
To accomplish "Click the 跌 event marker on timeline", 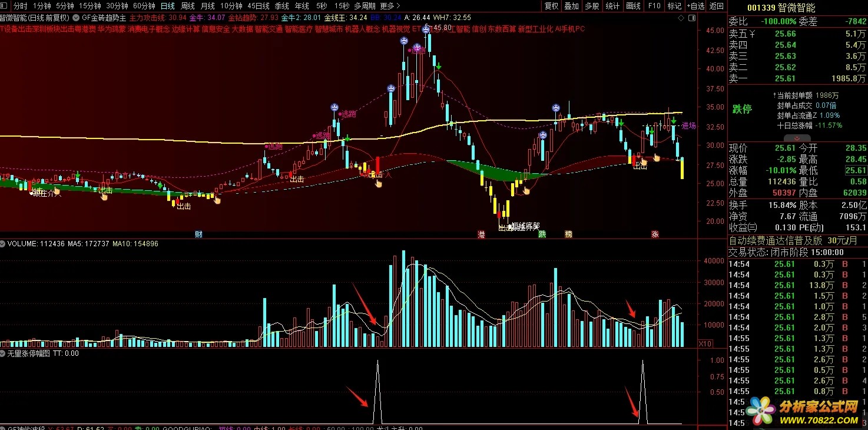I will (542, 234).
